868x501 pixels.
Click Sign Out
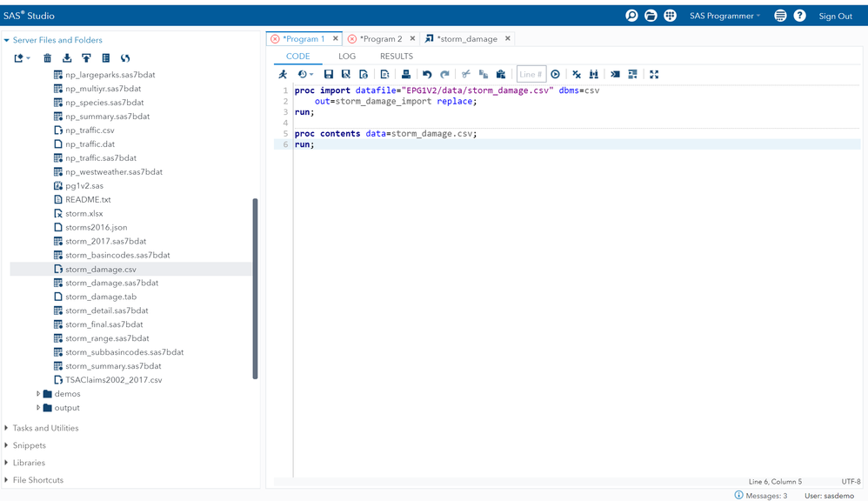[835, 16]
